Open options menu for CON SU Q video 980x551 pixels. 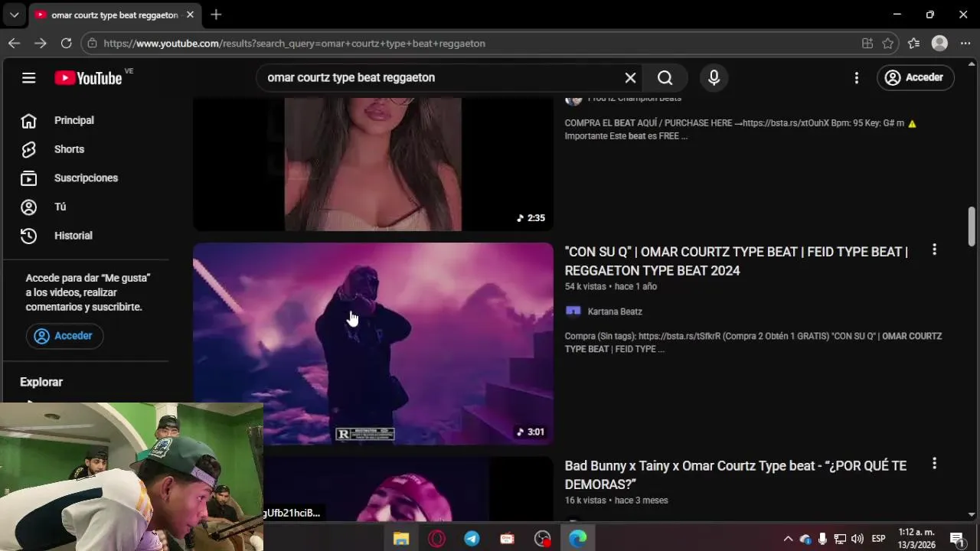point(934,249)
